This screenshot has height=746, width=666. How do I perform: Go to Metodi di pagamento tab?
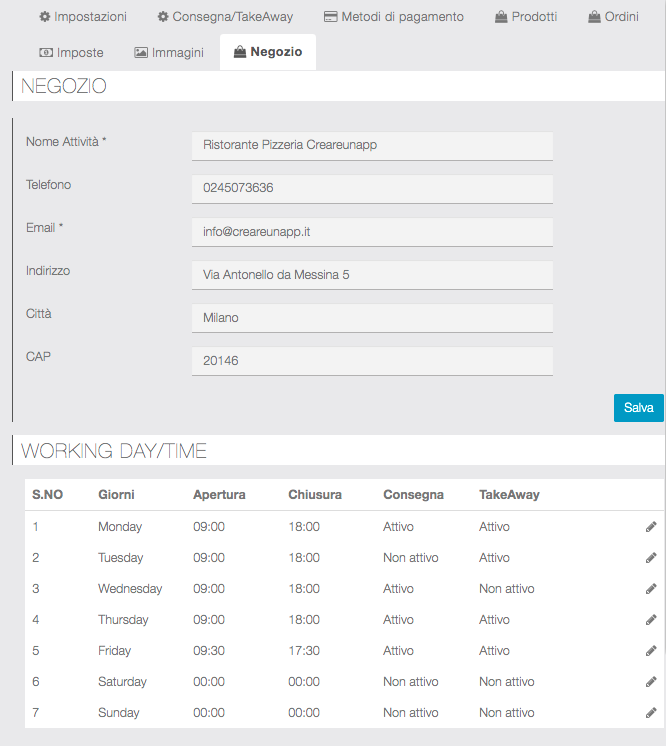coord(393,17)
